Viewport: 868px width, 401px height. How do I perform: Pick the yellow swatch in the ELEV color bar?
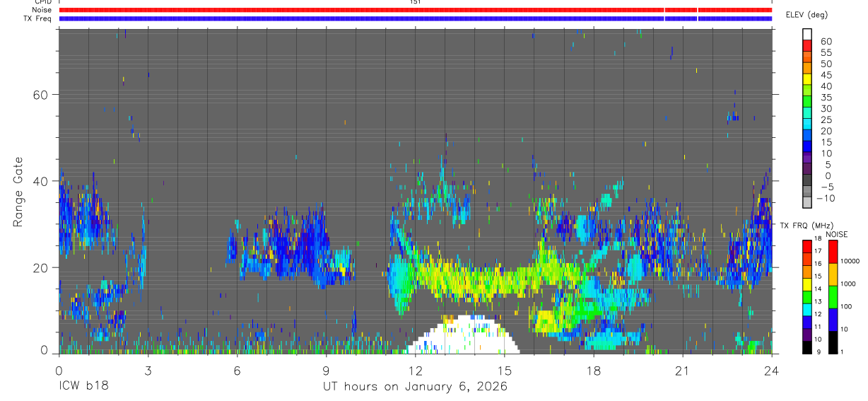click(x=807, y=79)
